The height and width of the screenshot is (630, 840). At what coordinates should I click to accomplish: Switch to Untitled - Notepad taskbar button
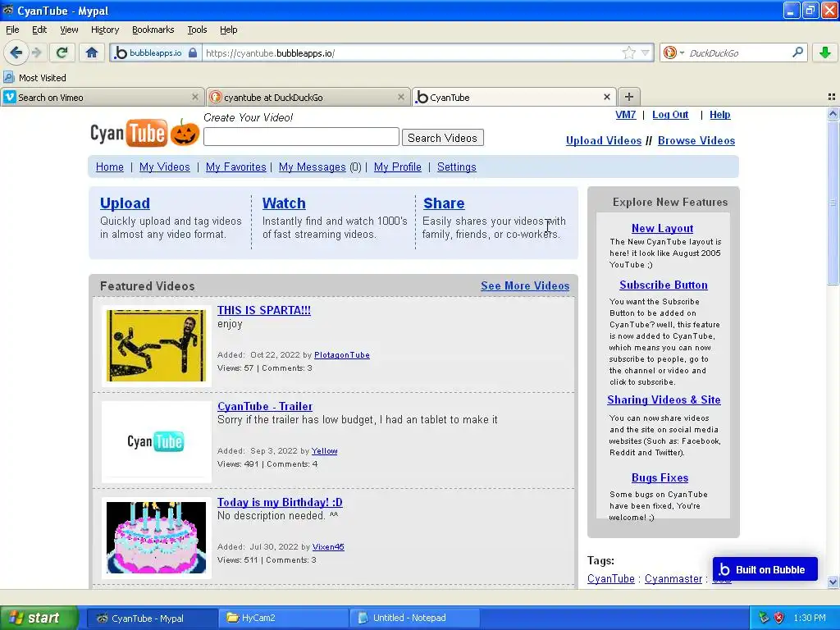tap(414, 618)
